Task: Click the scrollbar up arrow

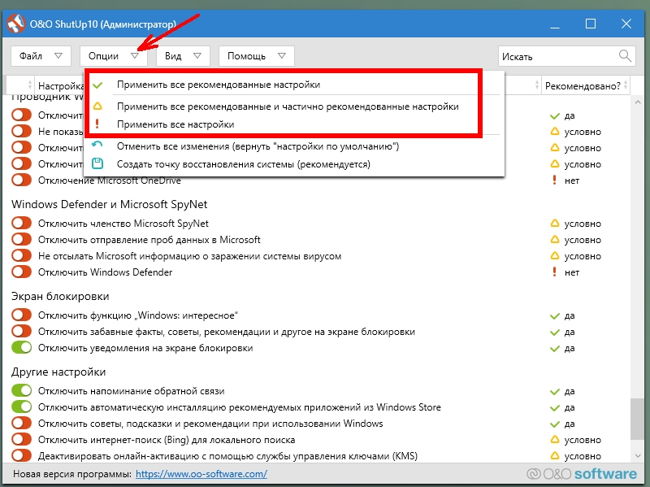Action: [637, 102]
